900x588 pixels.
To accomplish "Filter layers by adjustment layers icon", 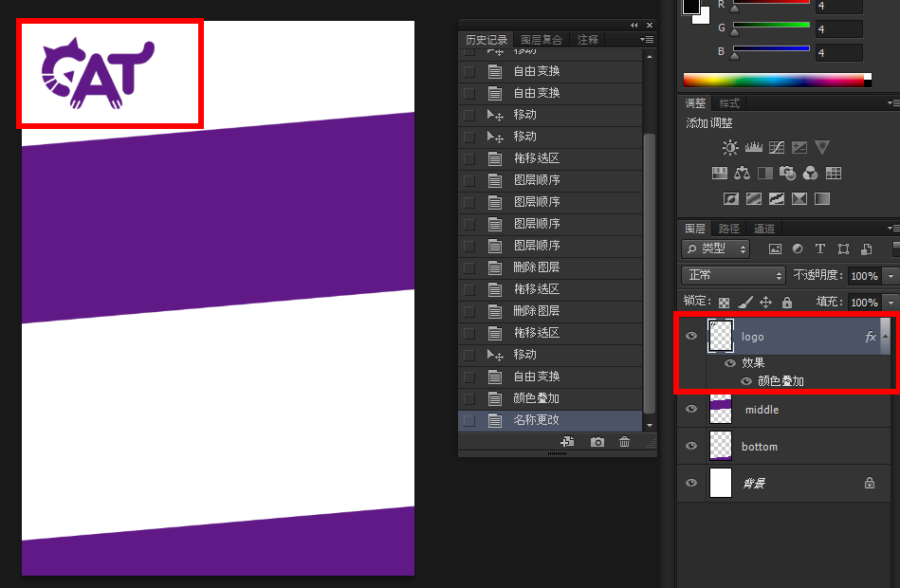I will point(798,248).
